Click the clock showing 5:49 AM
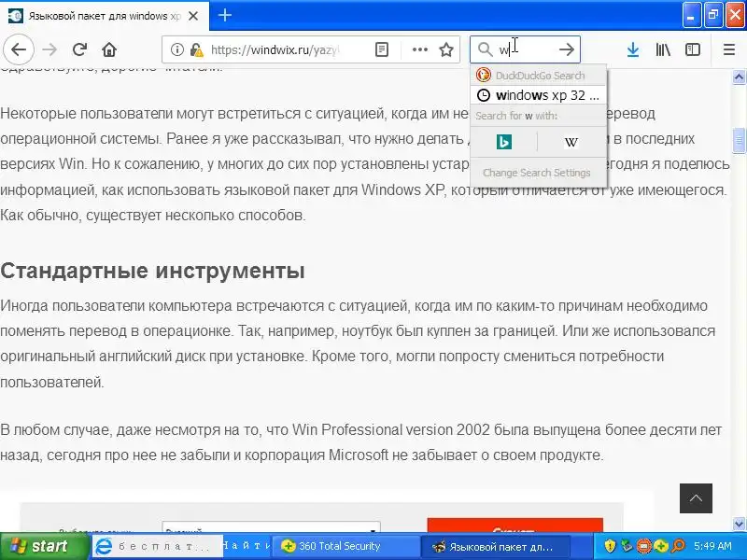 pos(712,546)
